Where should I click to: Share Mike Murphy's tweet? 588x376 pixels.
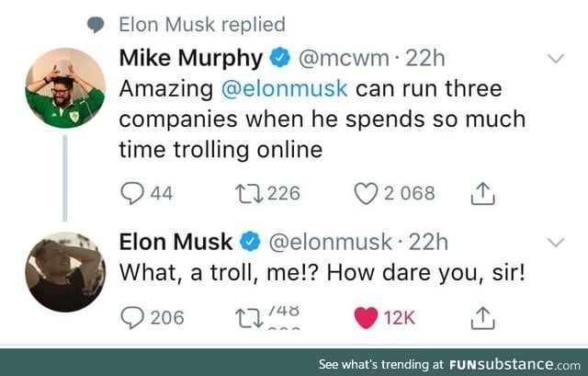pyautogui.click(x=481, y=193)
